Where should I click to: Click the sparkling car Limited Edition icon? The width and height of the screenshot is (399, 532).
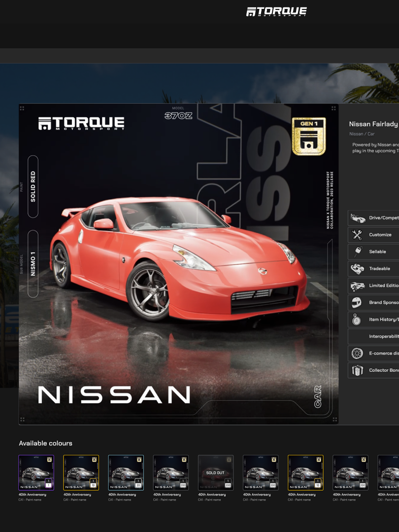357,286
